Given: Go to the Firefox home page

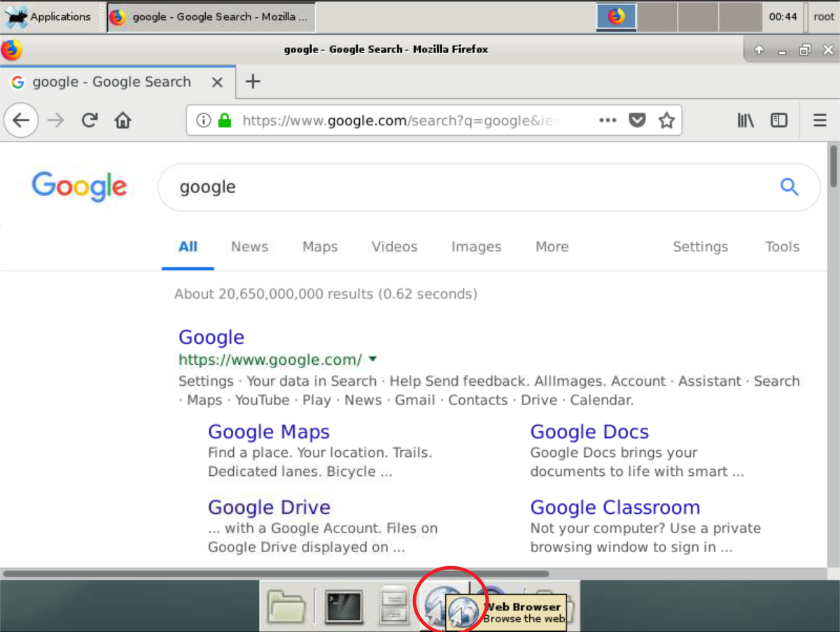Looking at the screenshot, I should click(x=123, y=120).
